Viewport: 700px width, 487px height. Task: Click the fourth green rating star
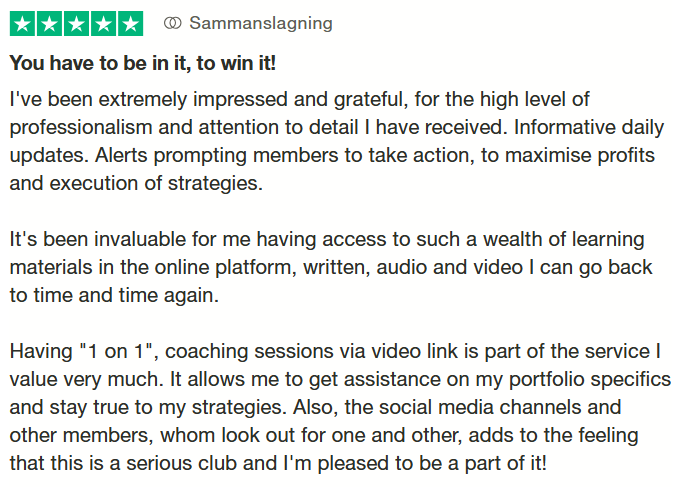tap(104, 24)
